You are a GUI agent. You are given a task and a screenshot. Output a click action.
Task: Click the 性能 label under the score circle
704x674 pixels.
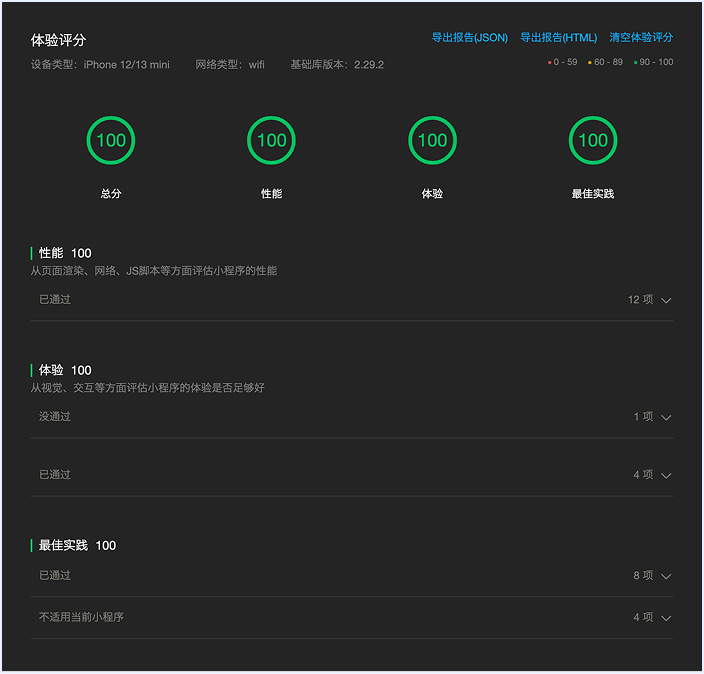[271, 194]
